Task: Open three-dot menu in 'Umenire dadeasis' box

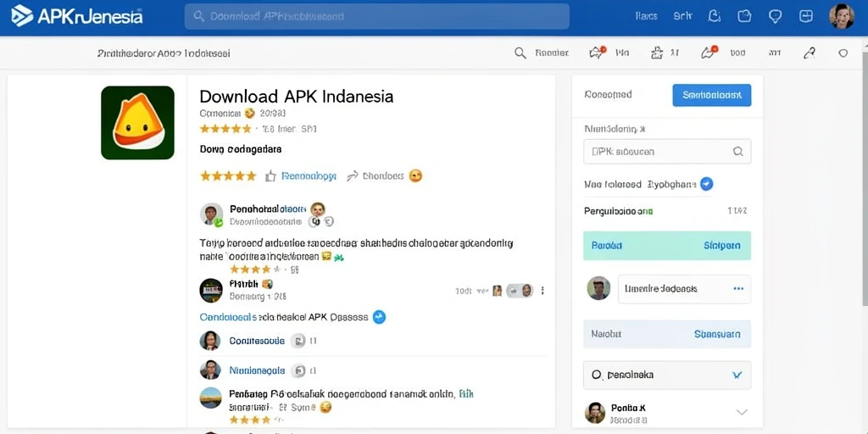Action: point(738,289)
